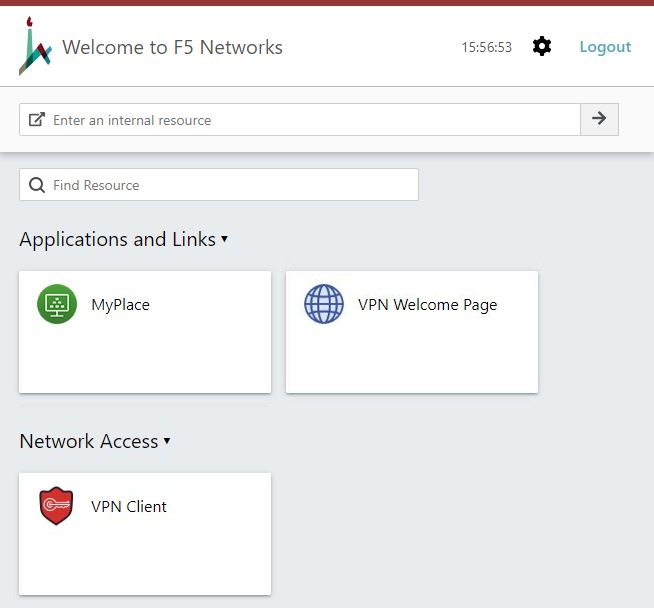This screenshot has height=608, width=654.
Task: Open the MyPlace application card
Action: pos(145,332)
